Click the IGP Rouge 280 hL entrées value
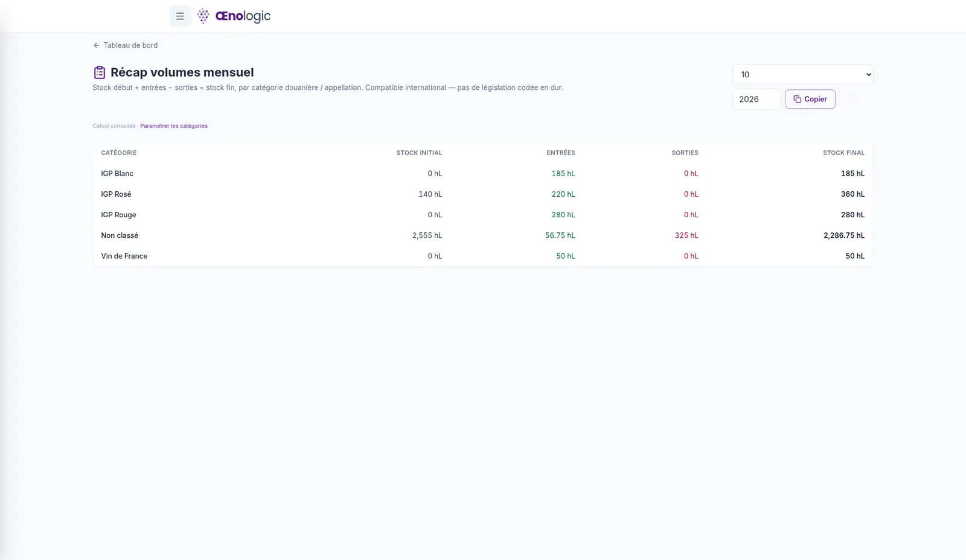Screen dimensions: 966x560 tap(563, 215)
